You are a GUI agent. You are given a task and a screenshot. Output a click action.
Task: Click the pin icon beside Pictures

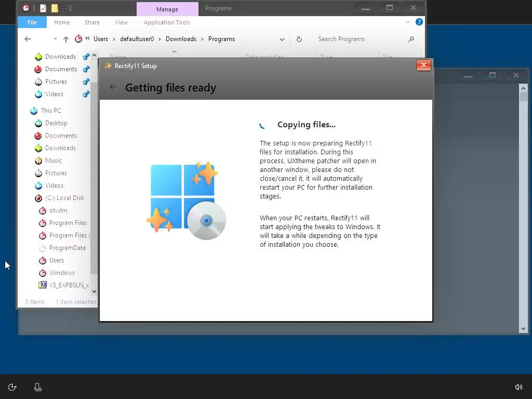86,82
